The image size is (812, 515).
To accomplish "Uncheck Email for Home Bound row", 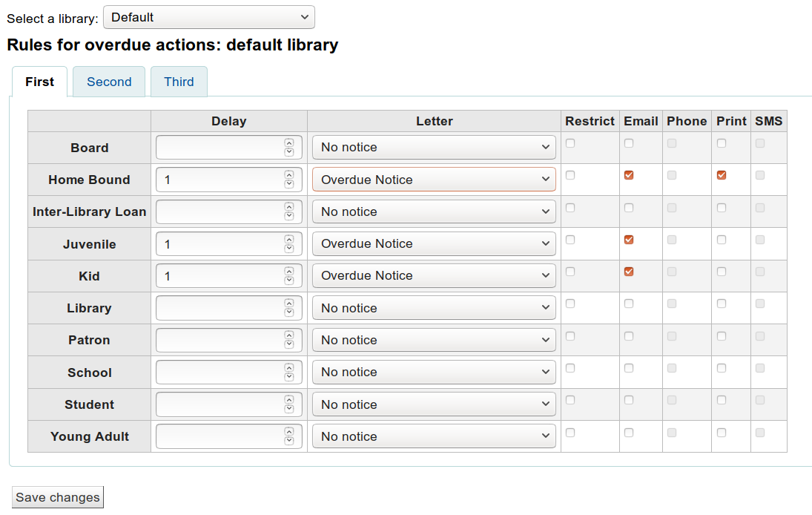I will pyautogui.click(x=629, y=175).
